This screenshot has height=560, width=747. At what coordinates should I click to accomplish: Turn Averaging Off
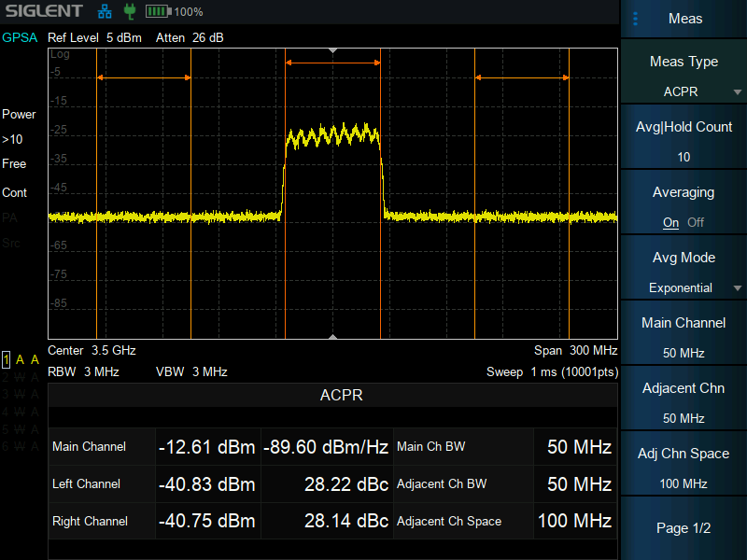(696, 222)
